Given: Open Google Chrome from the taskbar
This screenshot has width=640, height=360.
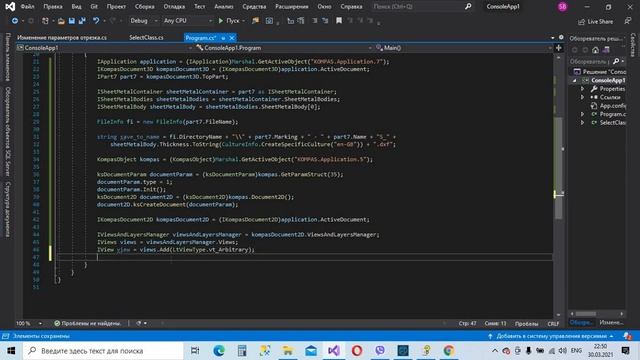Looking at the screenshot, I should tap(449, 351).
